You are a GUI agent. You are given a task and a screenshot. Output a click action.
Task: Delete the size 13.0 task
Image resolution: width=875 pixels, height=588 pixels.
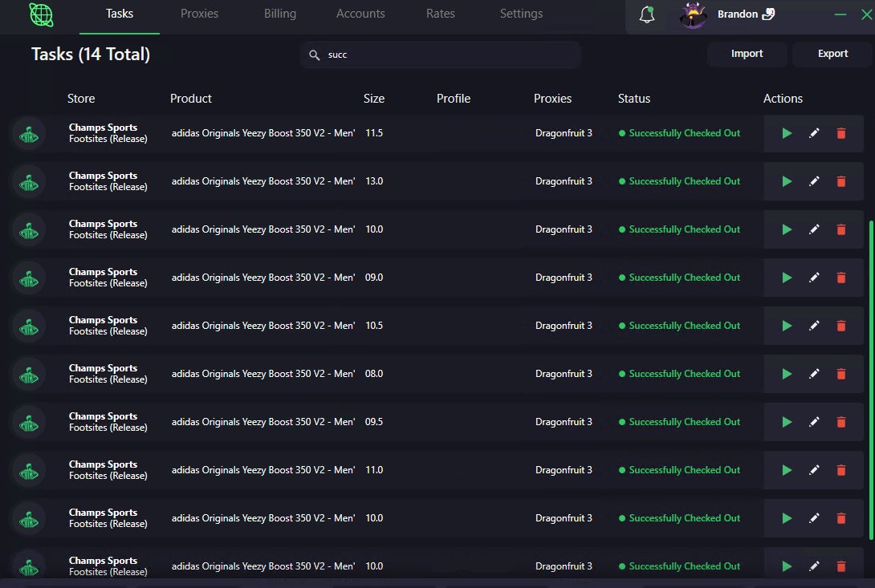click(841, 181)
